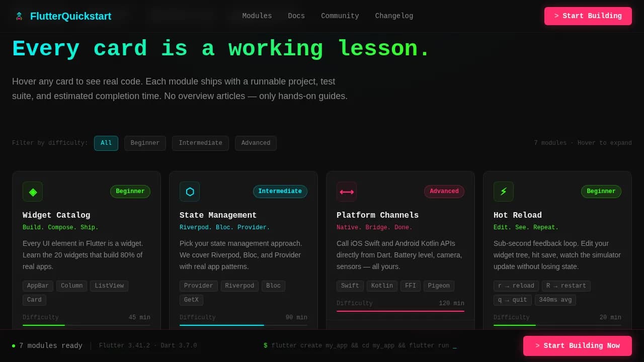Click the 'R → restart' tag
Viewport: 644px width, 362px height.
point(566,286)
